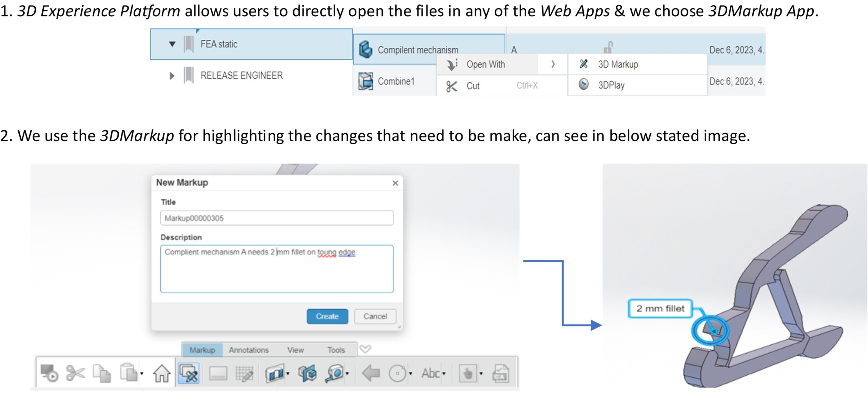Click the hand pointer selection icon
868x413 pixels.
coord(468,373)
